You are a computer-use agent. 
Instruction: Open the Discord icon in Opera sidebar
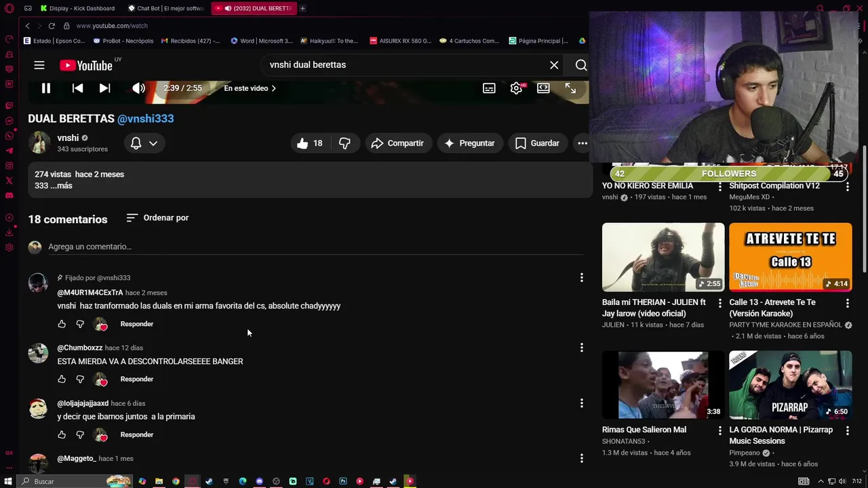[x=9, y=195]
